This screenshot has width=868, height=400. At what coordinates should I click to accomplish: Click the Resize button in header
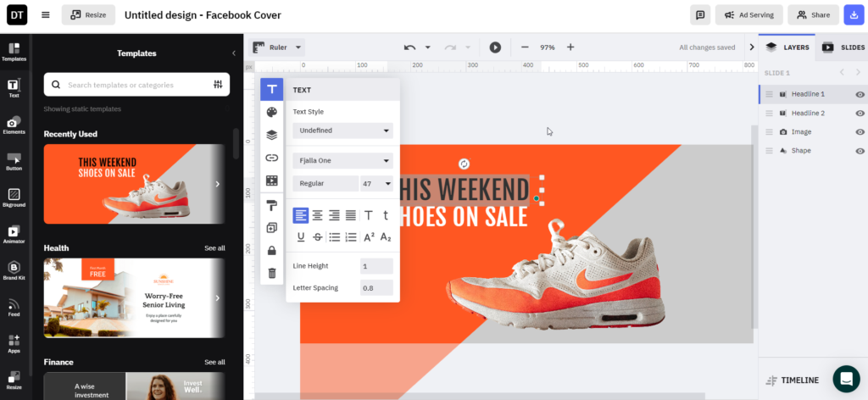[88, 15]
